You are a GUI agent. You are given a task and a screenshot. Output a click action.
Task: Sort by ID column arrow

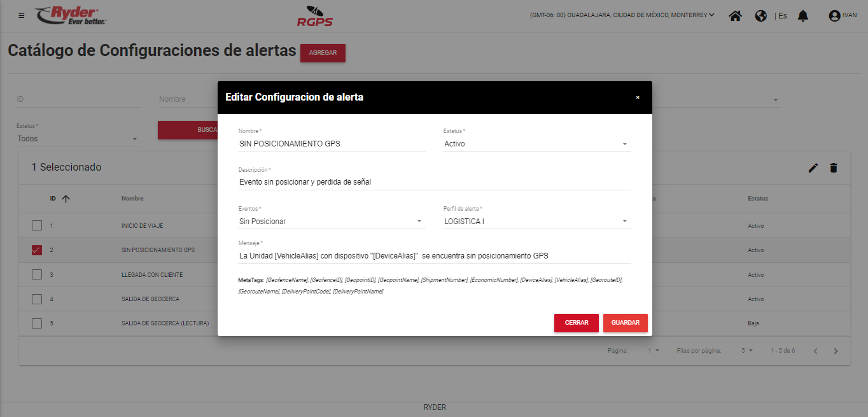66,199
